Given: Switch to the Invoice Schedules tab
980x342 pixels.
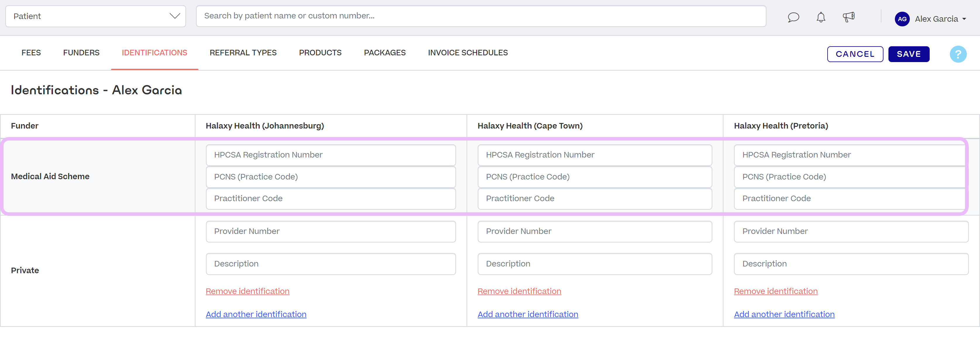Looking at the screenshot, I should 467,52.
